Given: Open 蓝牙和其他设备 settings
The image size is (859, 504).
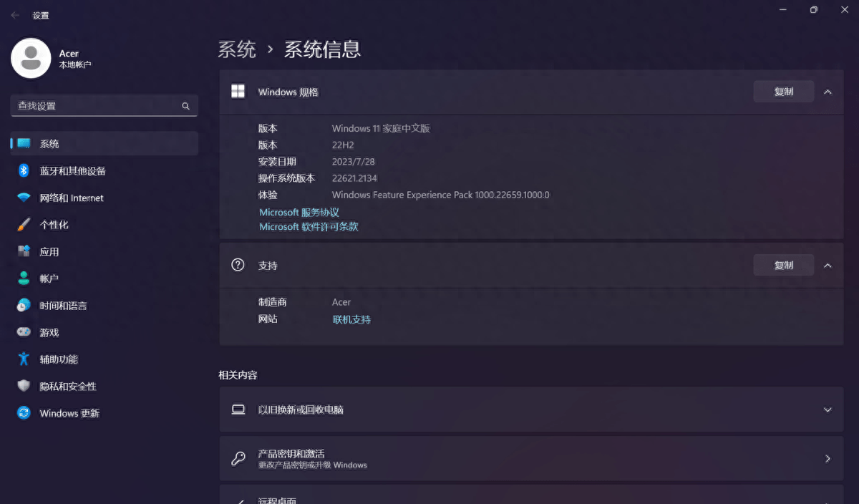Looking at the screenshot, I should 72,170.
